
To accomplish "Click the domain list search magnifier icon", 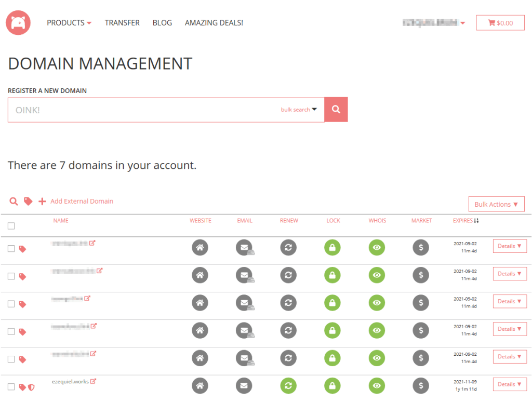I will 14,202.
